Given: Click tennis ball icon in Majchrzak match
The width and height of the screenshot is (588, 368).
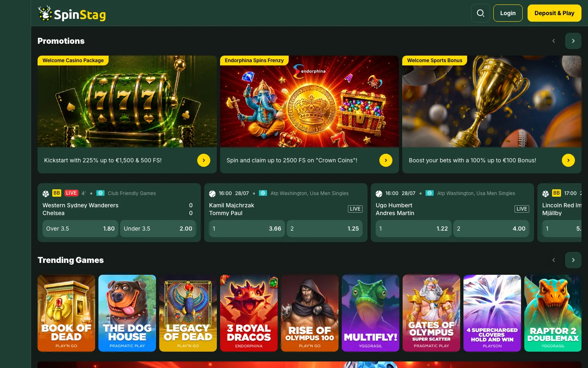Looking at the screenshot, I should click(212, 193).
